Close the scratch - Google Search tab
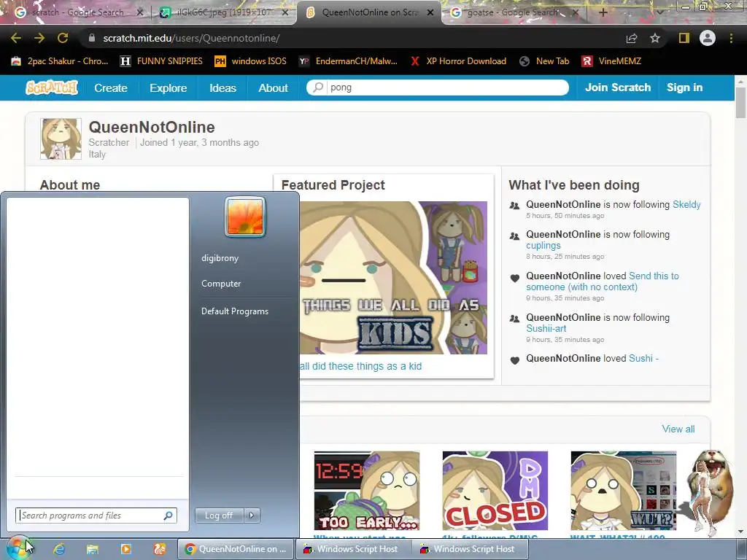The width and height of the screenshot is (747, 560). click(x=139, y=12)
